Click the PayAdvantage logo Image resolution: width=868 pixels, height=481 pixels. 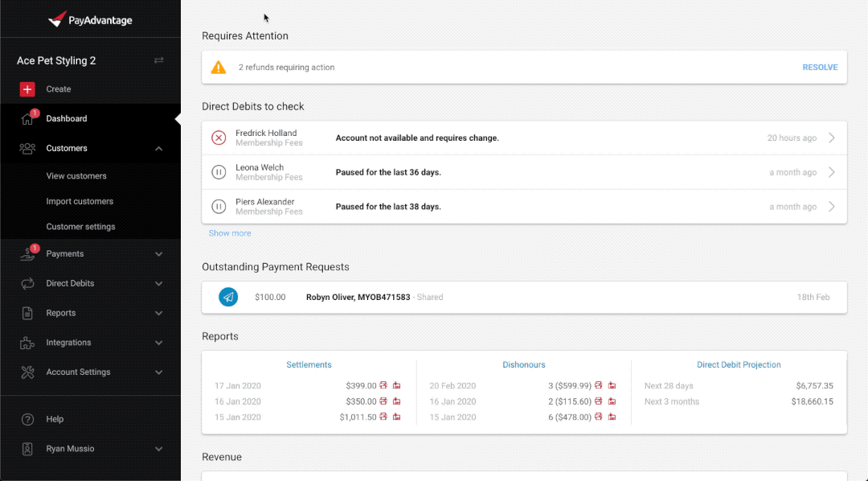click(x=90, y=20)
